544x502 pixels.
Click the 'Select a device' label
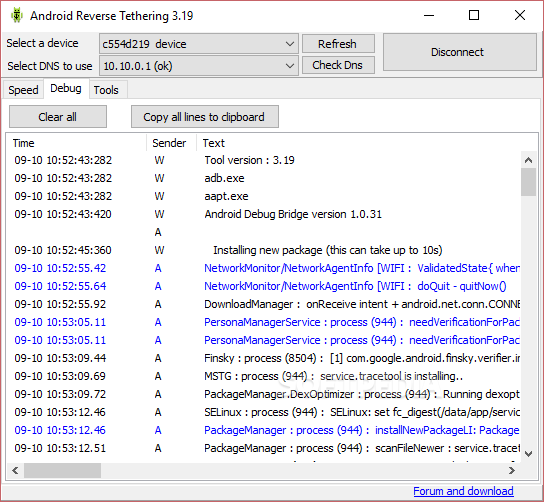42,43
